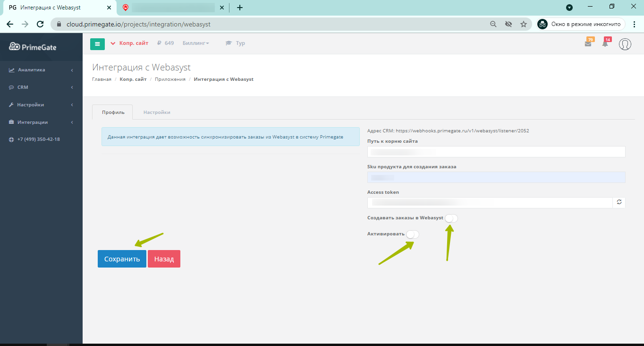Click the Тур link in top bar

(240, 43)
